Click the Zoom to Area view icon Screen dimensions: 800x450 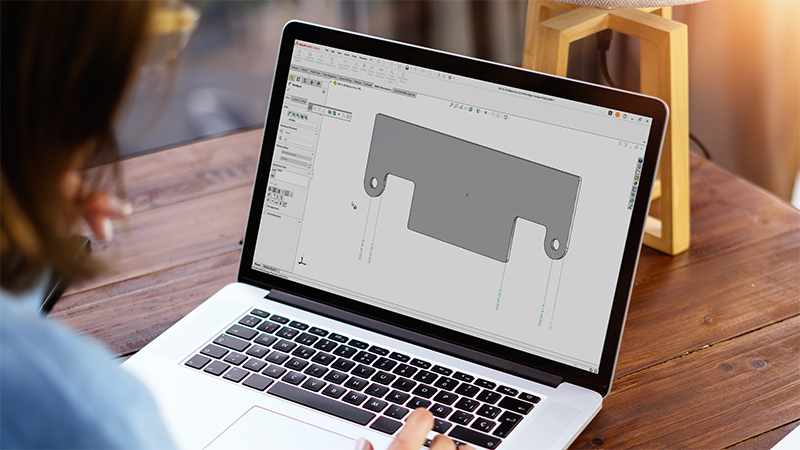tap(456, 106)
